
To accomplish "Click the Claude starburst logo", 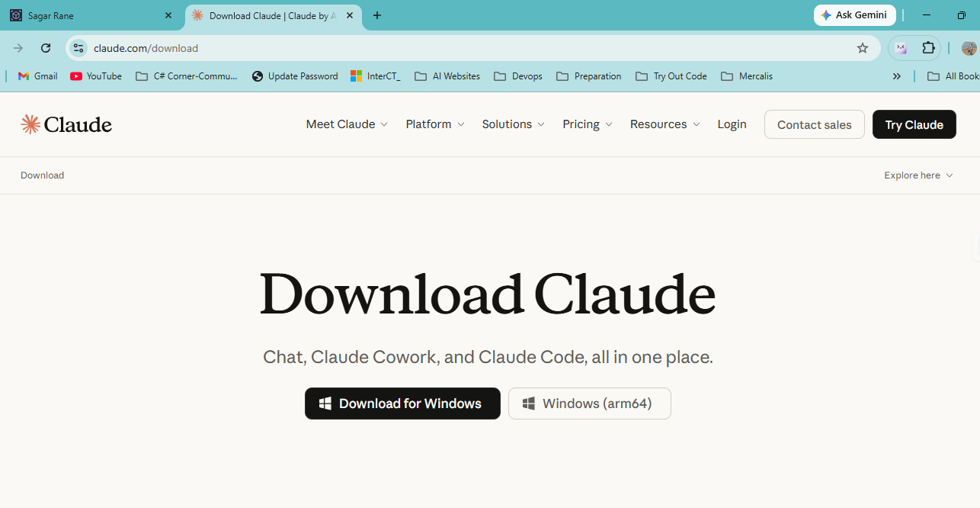I will pos(30,124).
